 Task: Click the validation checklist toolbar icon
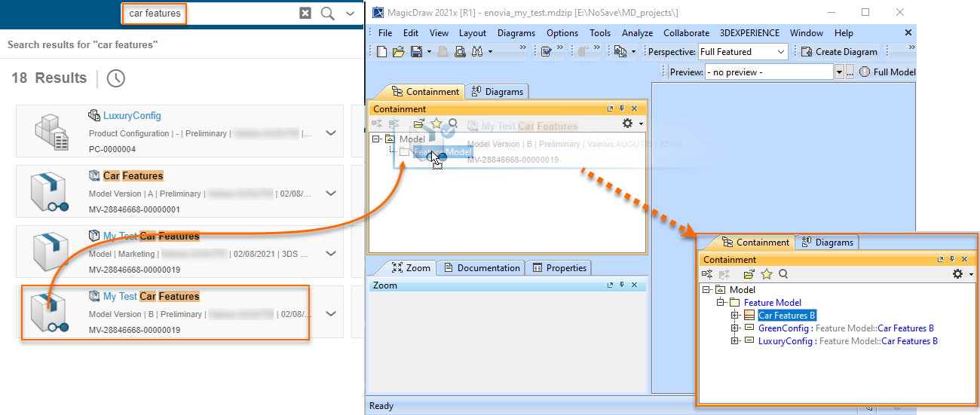coord(547,51)
